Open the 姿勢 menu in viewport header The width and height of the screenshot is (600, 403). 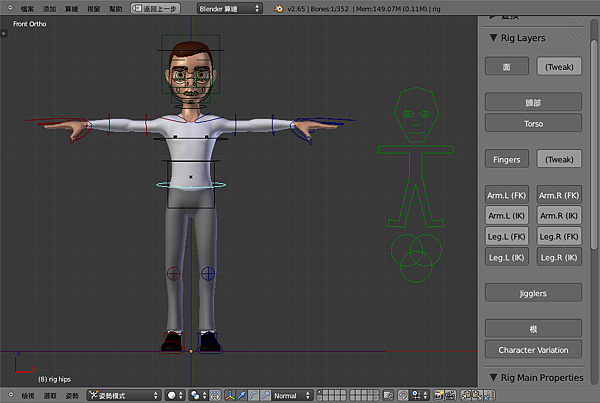72,396
